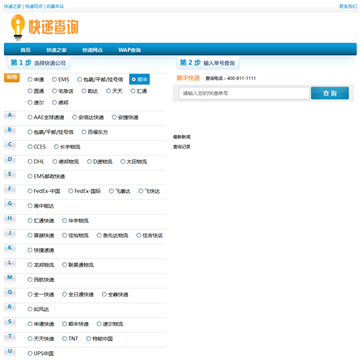Go to 首页 in blue navigation
The image size is (360, 360).
26,50
